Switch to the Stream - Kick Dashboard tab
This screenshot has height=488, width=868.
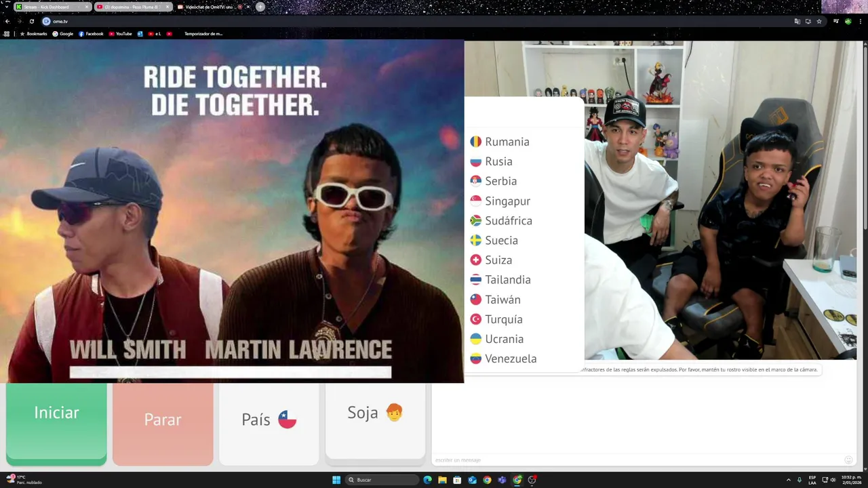(52, 7)
